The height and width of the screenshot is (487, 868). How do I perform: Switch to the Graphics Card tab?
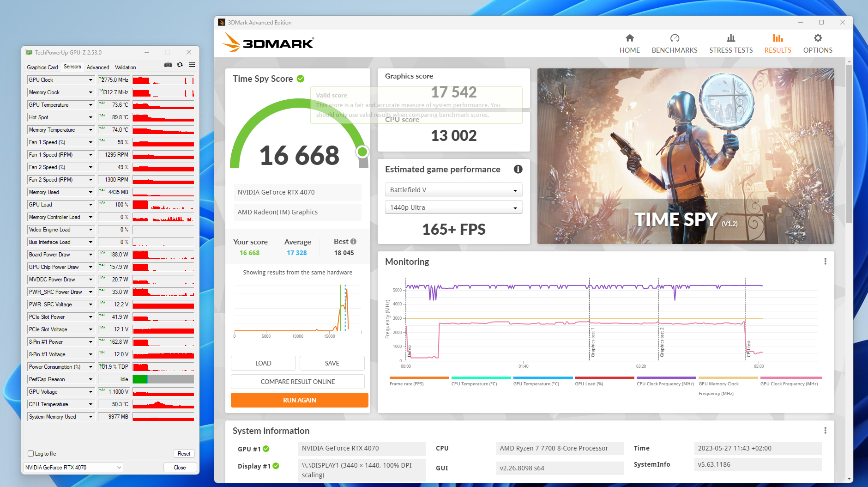[42, 67]
